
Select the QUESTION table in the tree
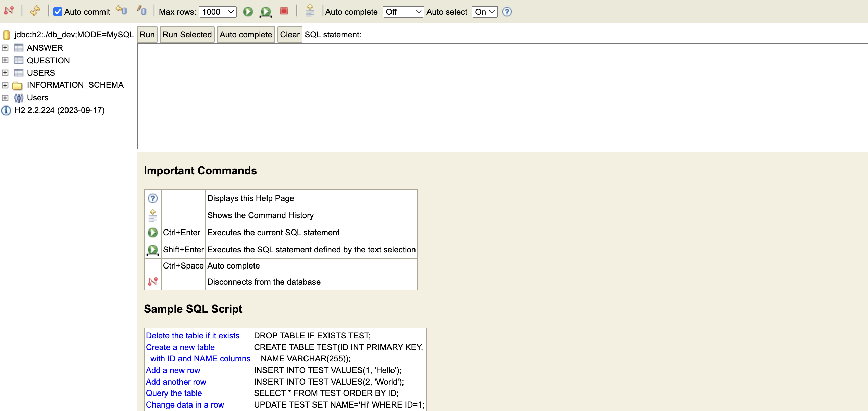tap(48, 60)
